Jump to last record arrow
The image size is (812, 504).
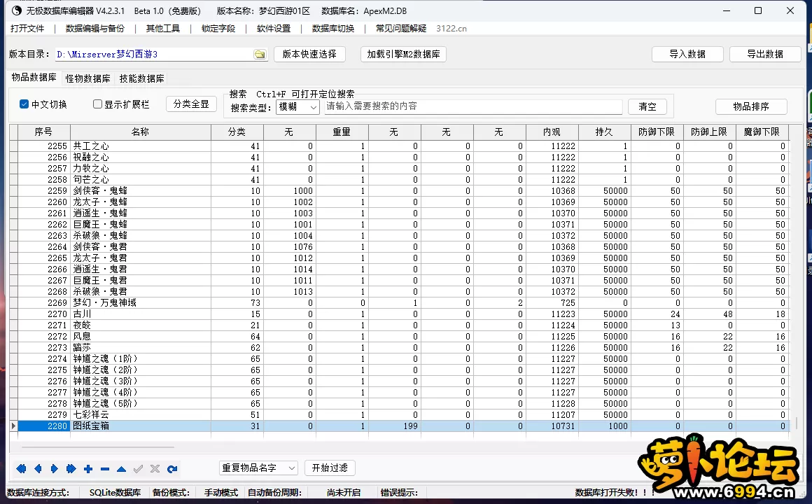pyautogui.click(x=71, y=469)
